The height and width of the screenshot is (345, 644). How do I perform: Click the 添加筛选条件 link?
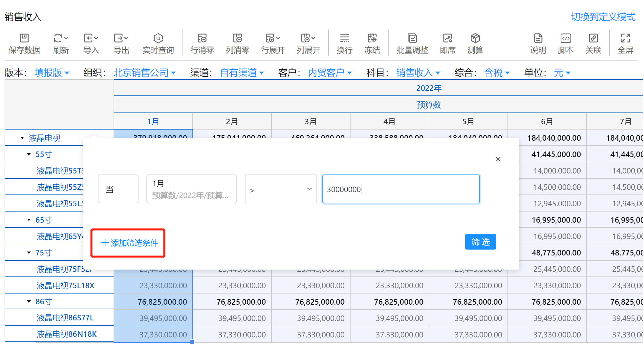pos(130,243)
